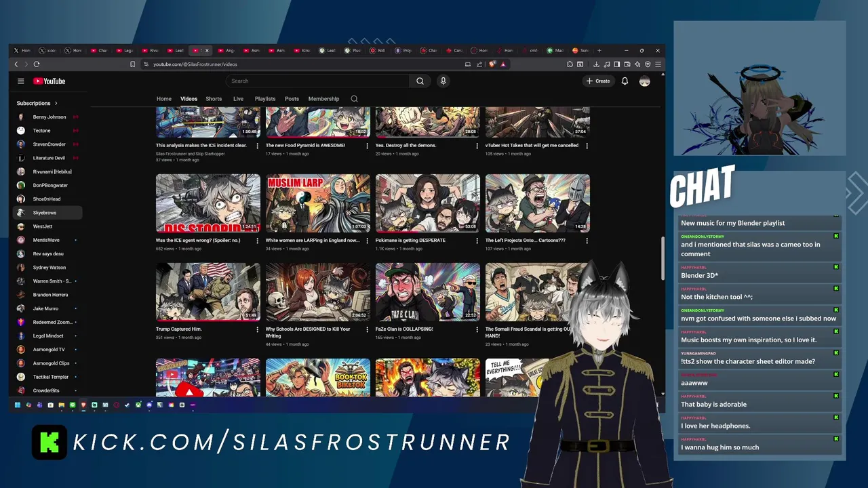Click the YouTube logo

tap(50, 81)
